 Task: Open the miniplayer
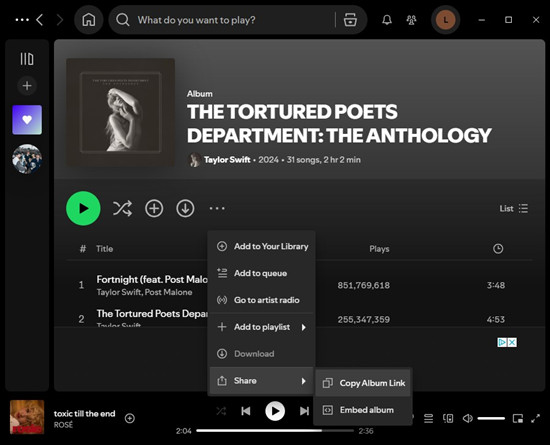tap(518, 418)
